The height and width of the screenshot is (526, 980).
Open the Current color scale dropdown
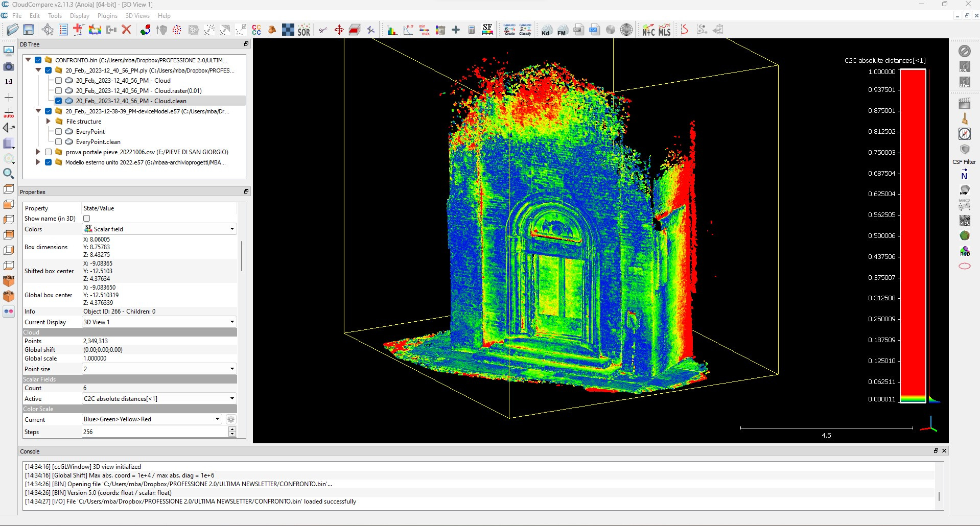pyautogui.click(x=152, y=419)
